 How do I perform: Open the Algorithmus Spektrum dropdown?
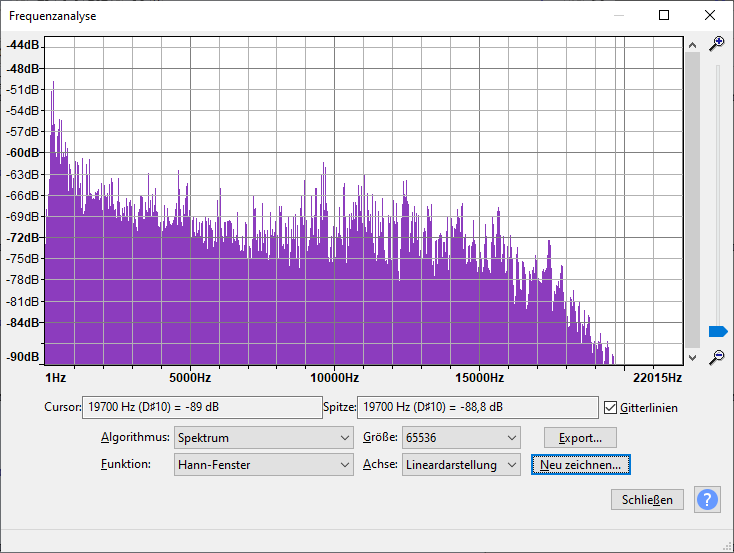tap(264, 438)
